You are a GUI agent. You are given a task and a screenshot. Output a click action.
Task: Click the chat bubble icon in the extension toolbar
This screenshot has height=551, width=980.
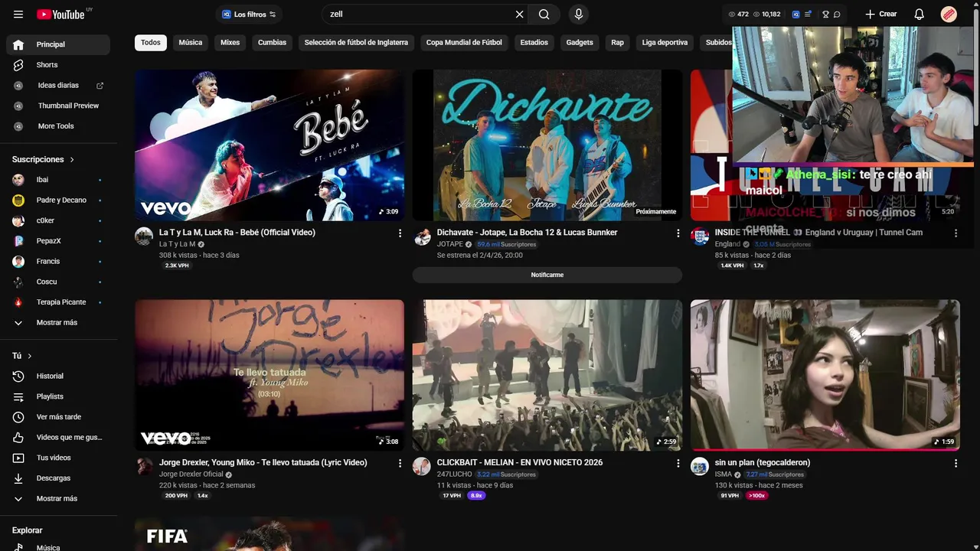pos(837,15)
